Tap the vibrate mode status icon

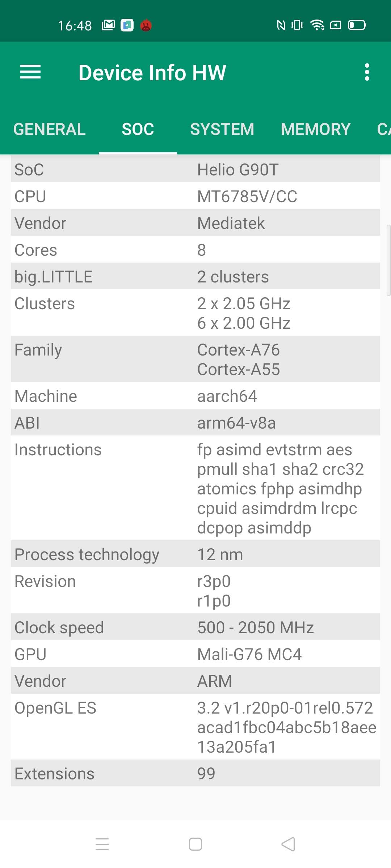pos(297,25)
